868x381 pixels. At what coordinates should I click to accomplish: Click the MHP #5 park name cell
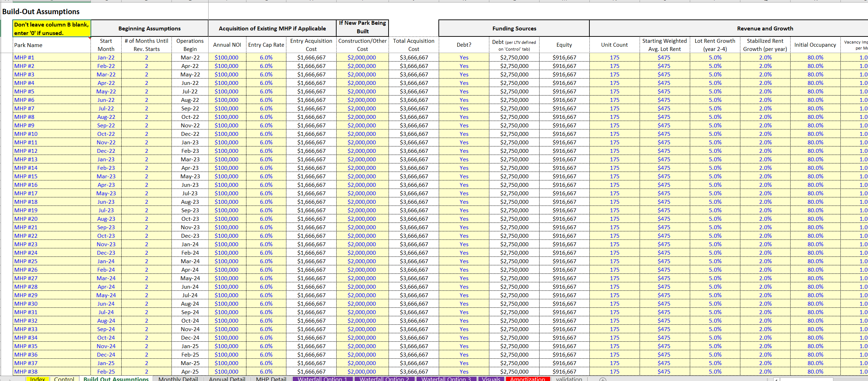click(x=52, y=91)
